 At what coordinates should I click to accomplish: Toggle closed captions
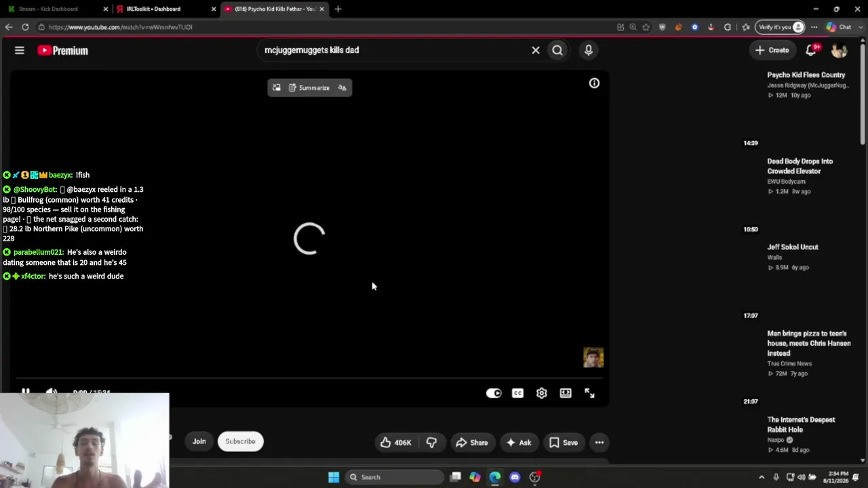517,393
